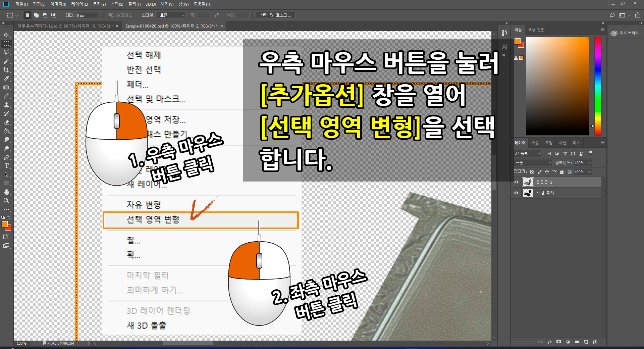Delete layer using the trash icon
This screenshot has width=644, height=349.
[595, 342]
